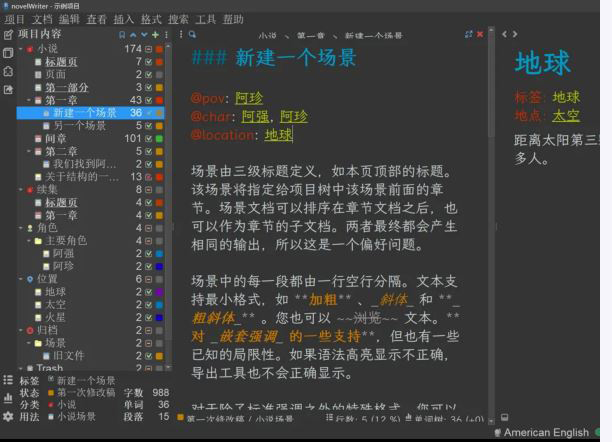612x442 pixels.
Task: Open project details list icon in sidebar
Action: click(x=8, y=380)
